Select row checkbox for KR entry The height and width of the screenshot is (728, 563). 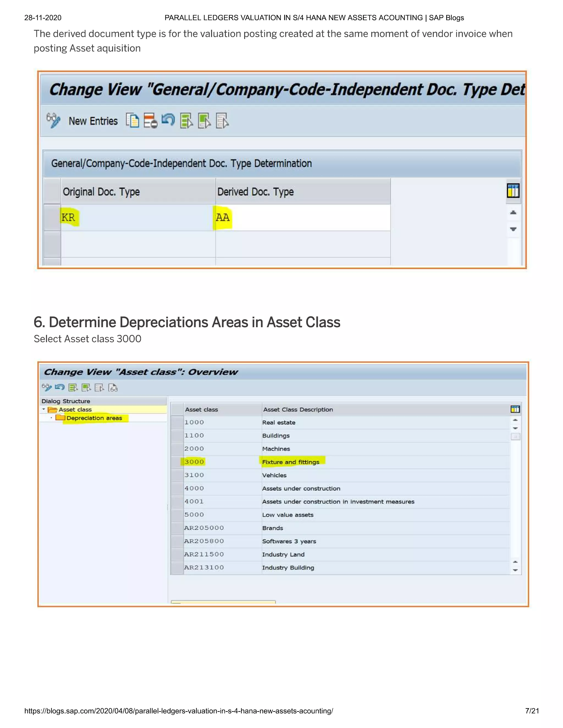click(52, 217)
